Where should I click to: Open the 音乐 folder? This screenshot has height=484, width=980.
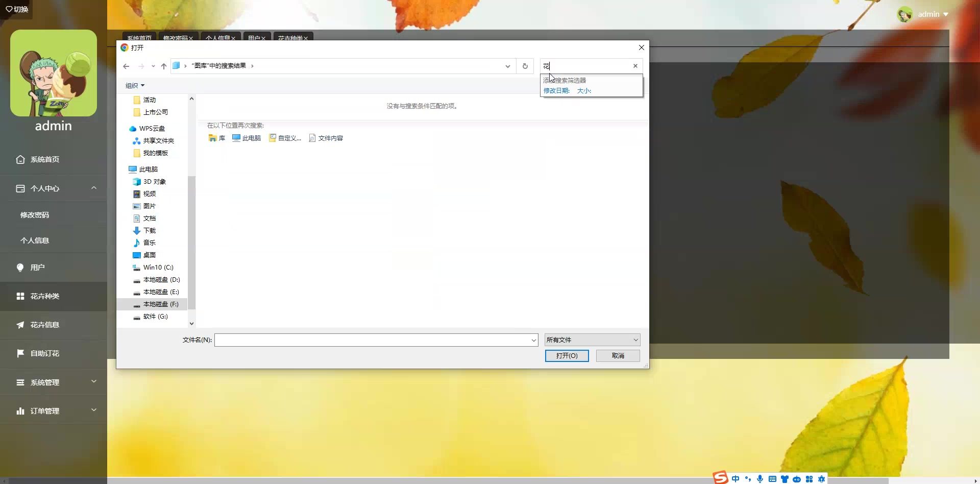pos(144,243)
